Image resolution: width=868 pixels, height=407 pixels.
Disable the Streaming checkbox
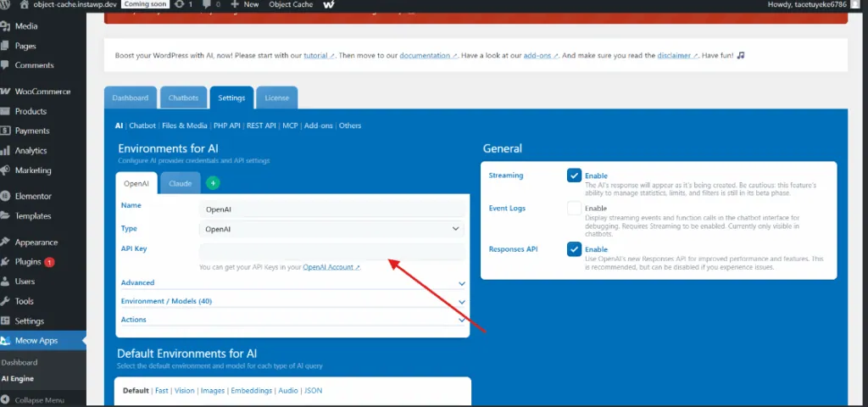point(574,176)
